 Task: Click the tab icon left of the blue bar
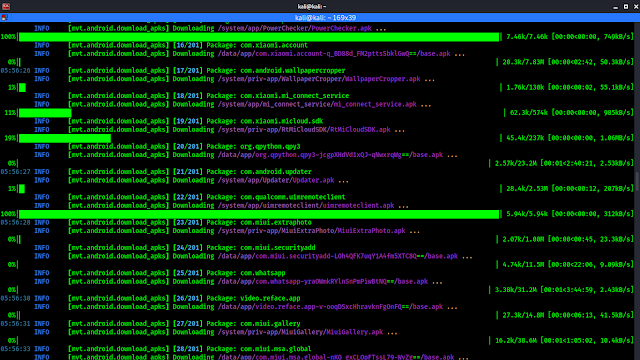click(4, 18)
